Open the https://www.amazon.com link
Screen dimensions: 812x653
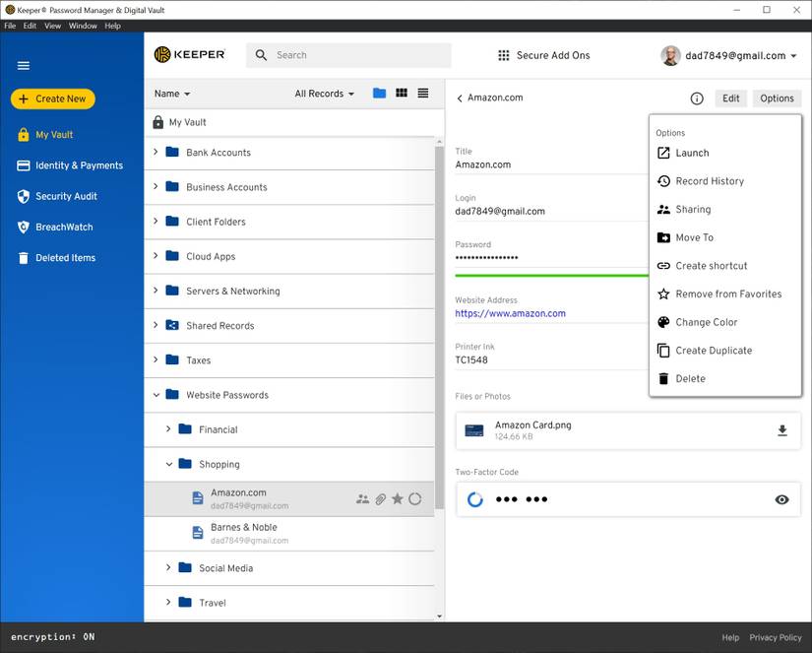click(510, 313)
